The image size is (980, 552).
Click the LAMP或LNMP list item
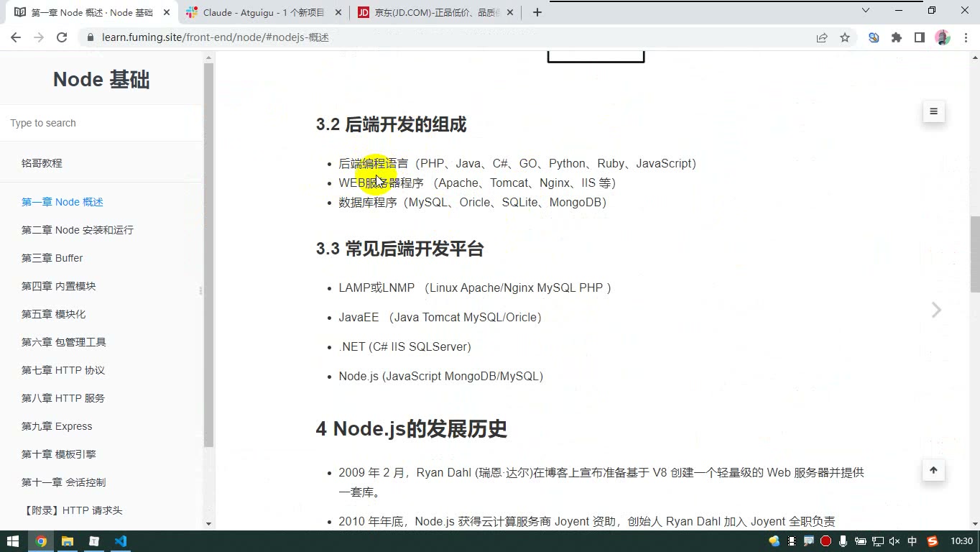click(475, 287)
